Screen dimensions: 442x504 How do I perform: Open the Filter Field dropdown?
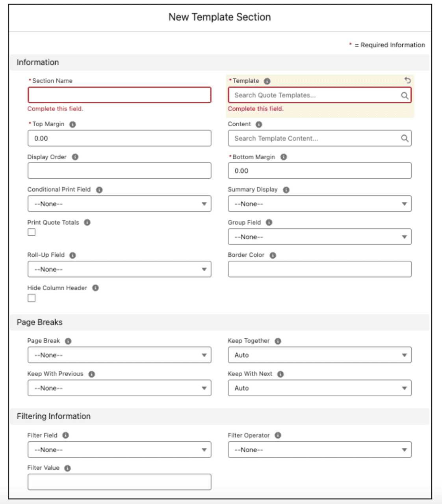coord(119,450)
